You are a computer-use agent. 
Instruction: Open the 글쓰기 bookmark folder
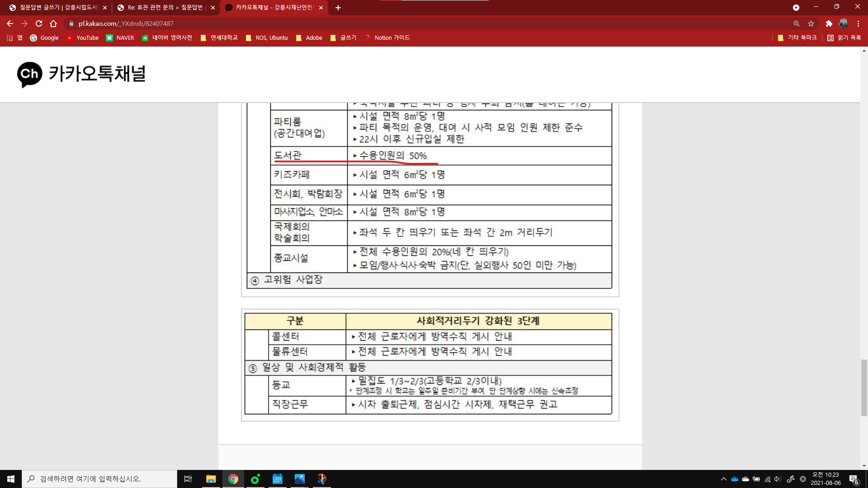pos(343,38)
